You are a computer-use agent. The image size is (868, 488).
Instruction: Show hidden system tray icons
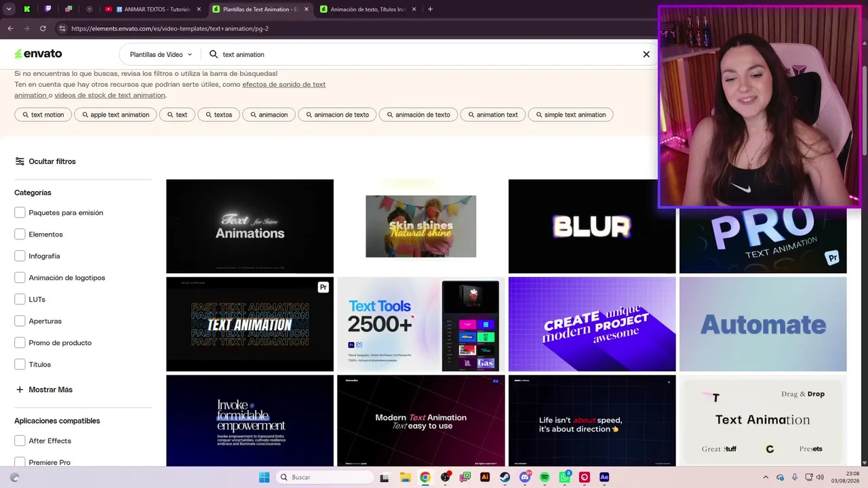click(x=766, y=477)
